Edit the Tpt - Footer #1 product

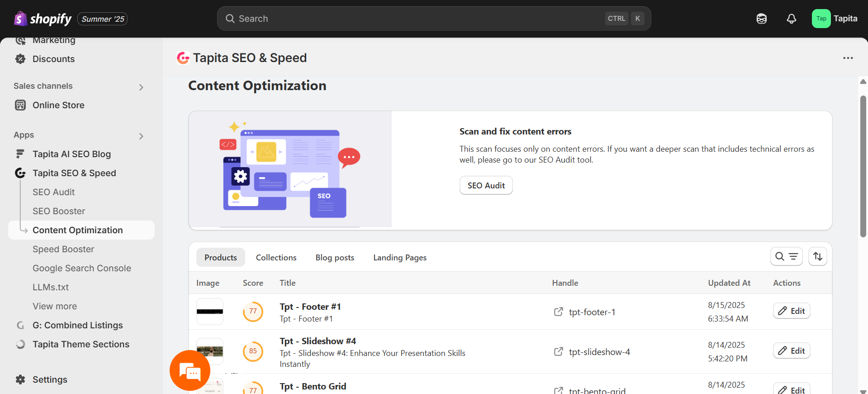[x=792, y=311]
